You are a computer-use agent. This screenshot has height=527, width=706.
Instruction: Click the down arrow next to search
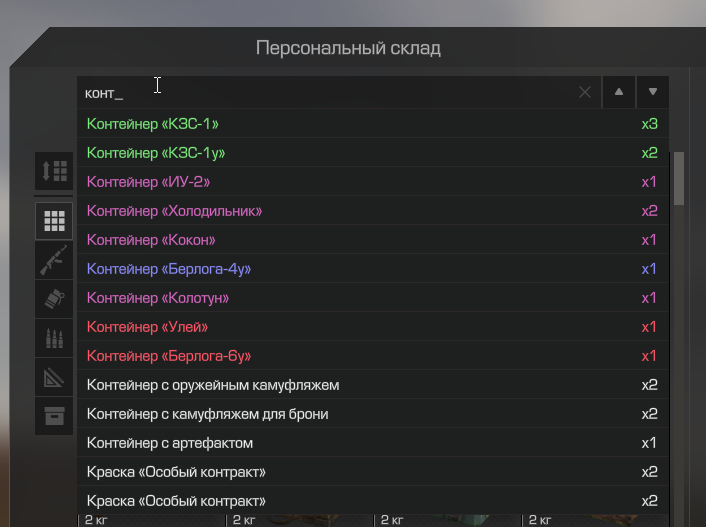652,92
